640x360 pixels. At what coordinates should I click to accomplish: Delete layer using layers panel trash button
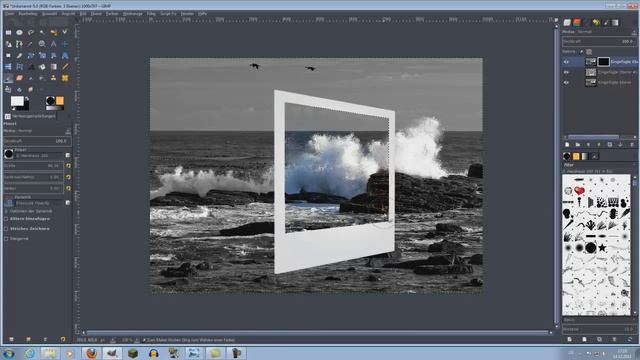[631, 145]
